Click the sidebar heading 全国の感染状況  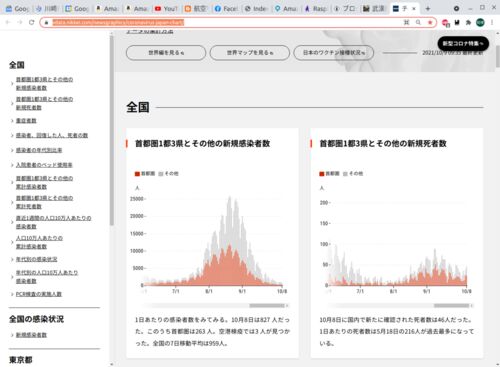(x=36, y=319)
